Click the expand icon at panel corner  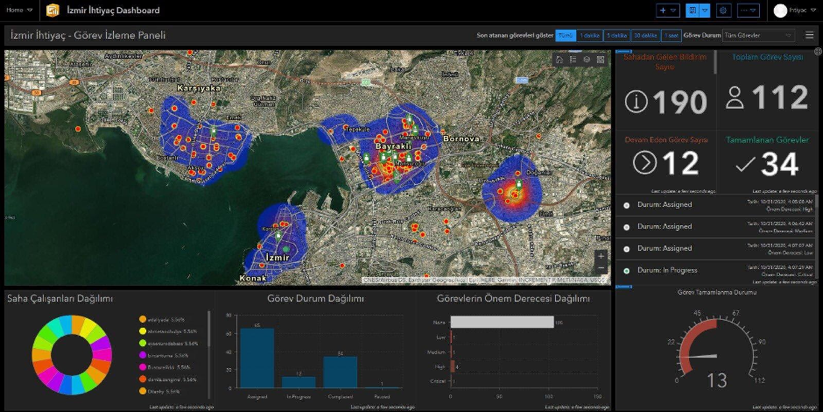[x=818, y=52]
